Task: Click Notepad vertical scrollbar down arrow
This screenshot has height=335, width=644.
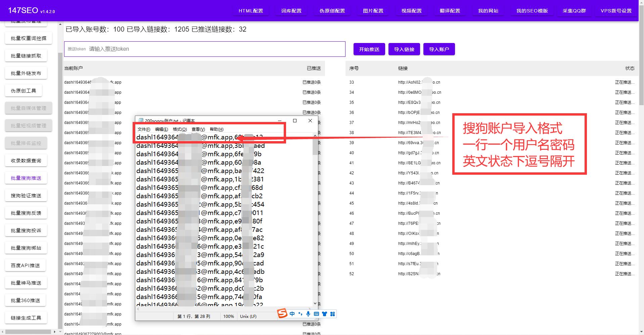Action: pos(315,303)
